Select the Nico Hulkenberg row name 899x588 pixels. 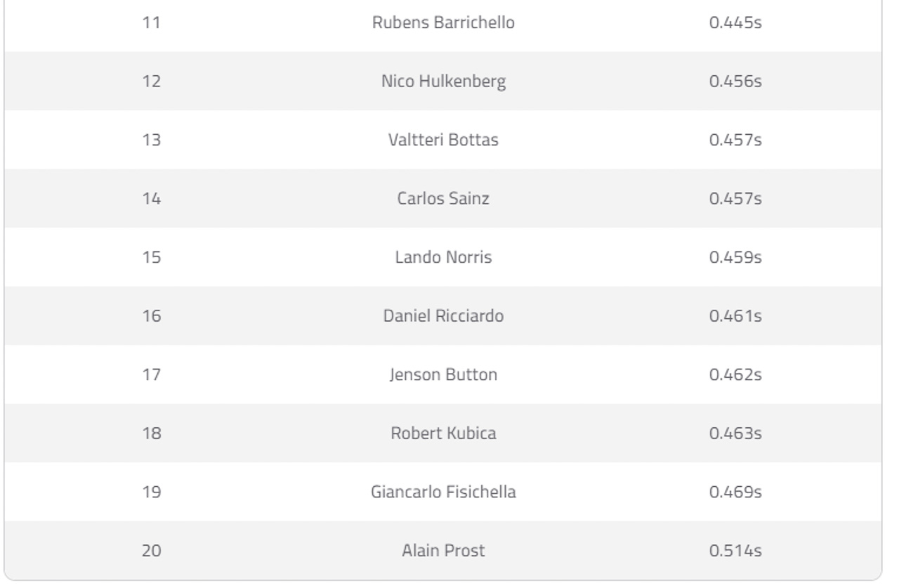443,81
